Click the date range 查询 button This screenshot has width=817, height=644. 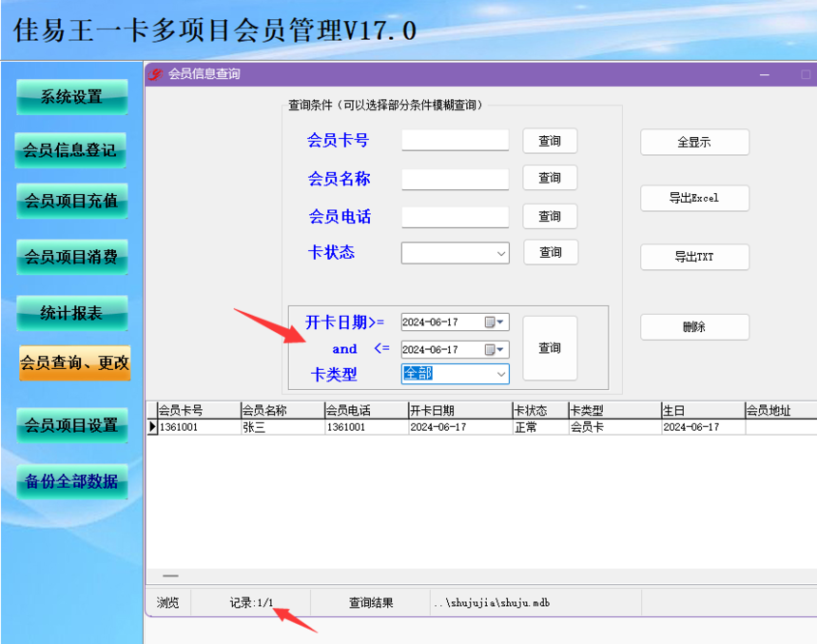click(550, 348)
